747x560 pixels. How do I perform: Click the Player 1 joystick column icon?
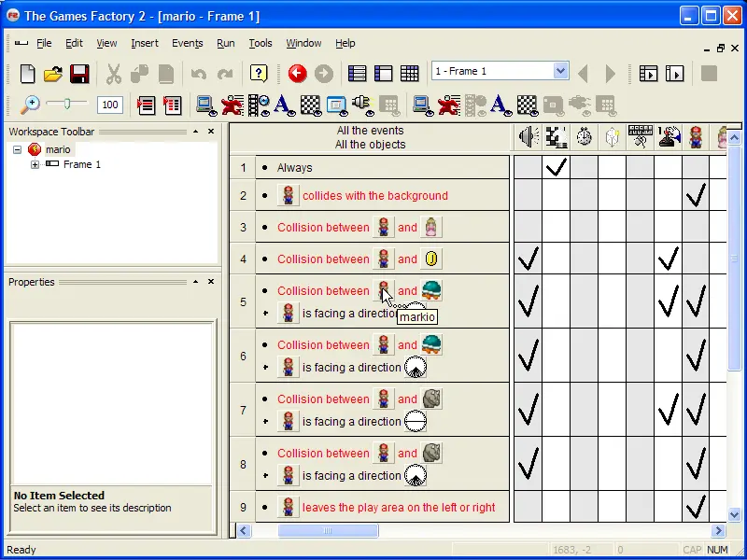[x=669, y=137]
